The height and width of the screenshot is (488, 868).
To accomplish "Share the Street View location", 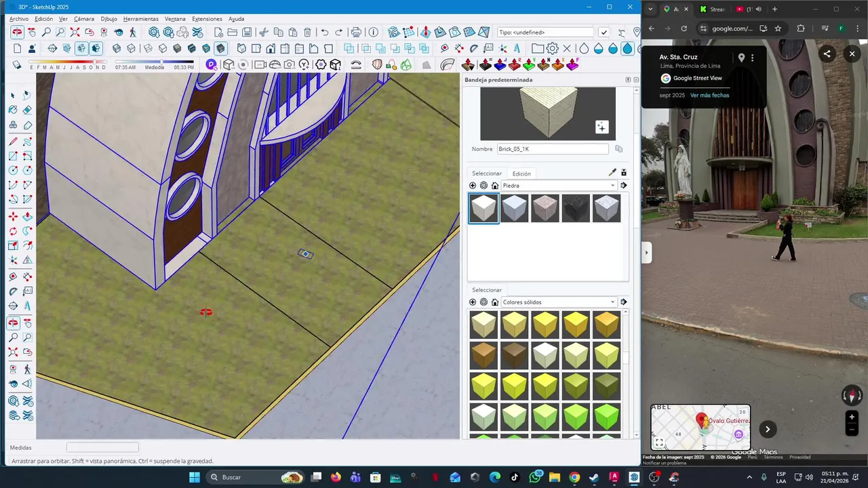I will coord(827,54).
